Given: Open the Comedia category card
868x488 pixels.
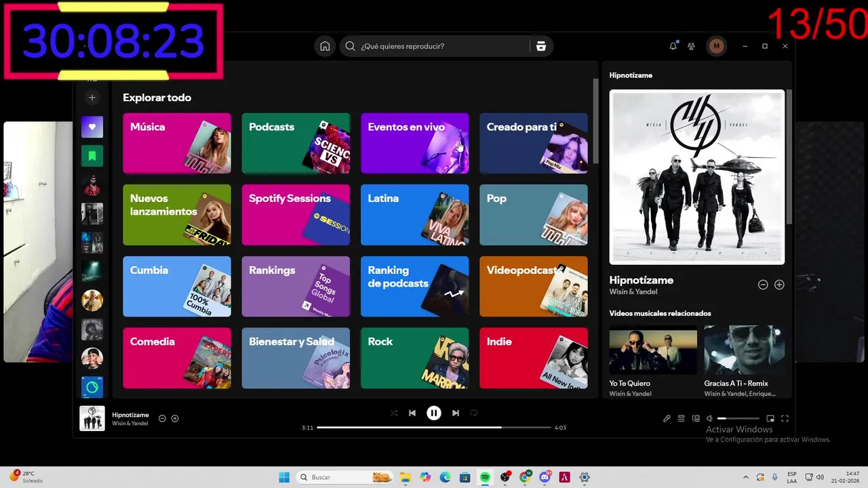Looking at the screenshot, I should [x=177, y=358].
